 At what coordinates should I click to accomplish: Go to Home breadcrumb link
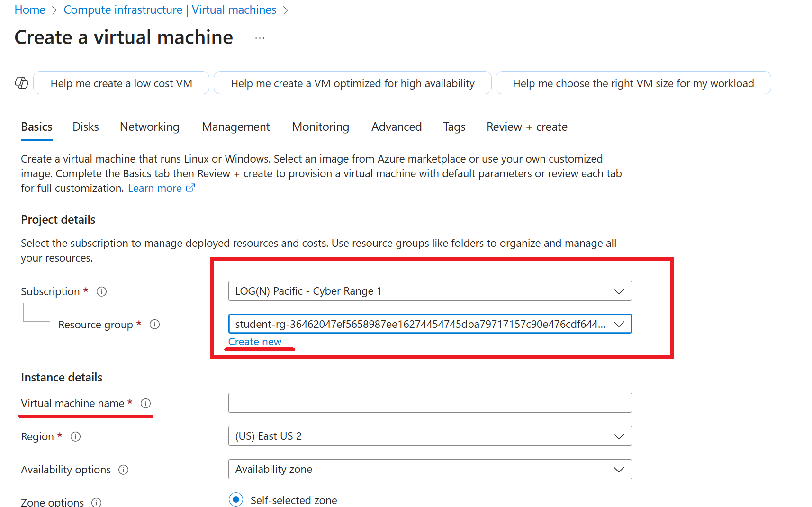click(30, 10)
